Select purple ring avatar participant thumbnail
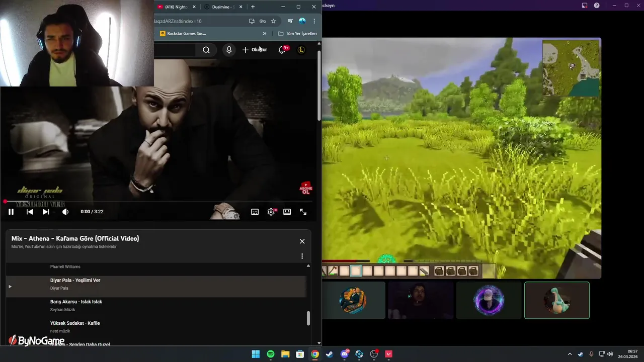The image size is (644, 362). 489,300
